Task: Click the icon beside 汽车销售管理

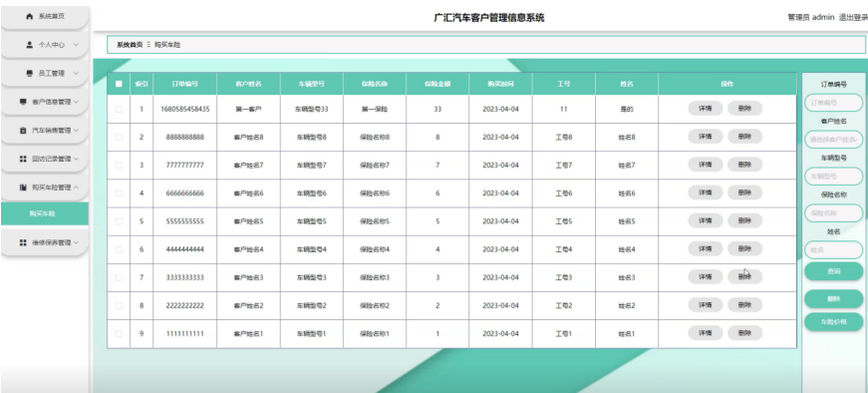Action: point(23,131)
